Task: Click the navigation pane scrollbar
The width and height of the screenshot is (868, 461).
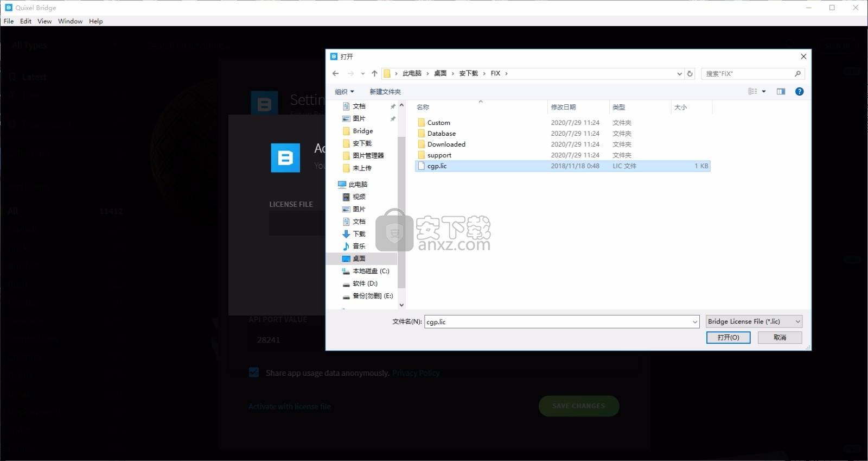Action: pyautogui.click(x=401, y=212)
